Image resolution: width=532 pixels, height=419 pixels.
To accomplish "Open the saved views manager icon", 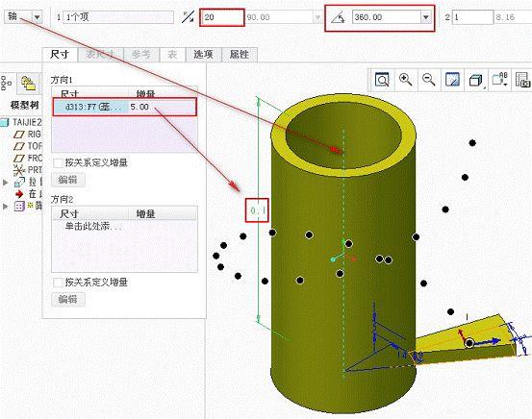I will [x=522, y=80].
